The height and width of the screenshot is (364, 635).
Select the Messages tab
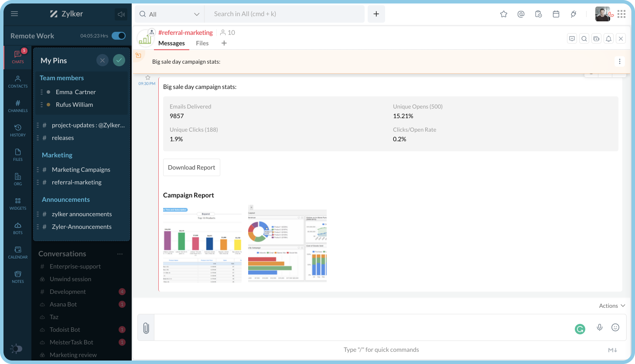pyautogui.click(x=171, y=43)
